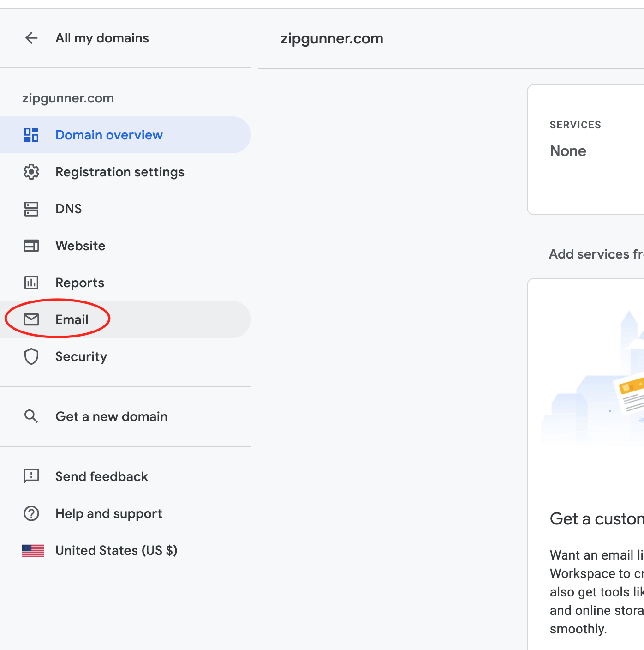Click the DNS server icon
Viewport: 644px width, 650px height.
(x=31, y=209)
